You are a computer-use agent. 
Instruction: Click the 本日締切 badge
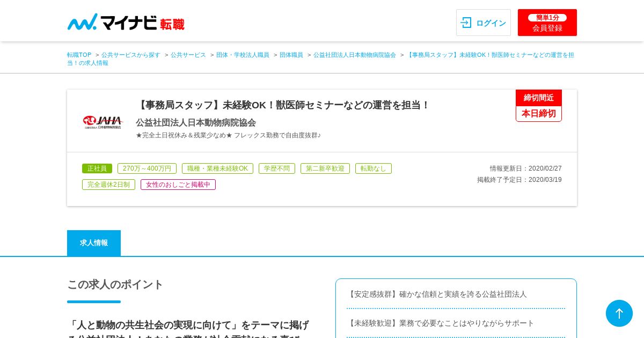pyautogui.click(x=539, y=114)
